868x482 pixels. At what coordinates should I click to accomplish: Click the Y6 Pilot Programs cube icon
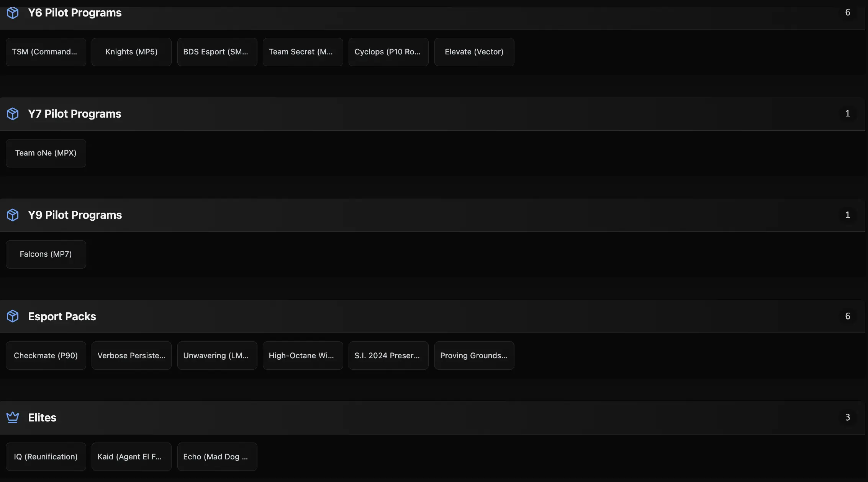pos(13,13)
